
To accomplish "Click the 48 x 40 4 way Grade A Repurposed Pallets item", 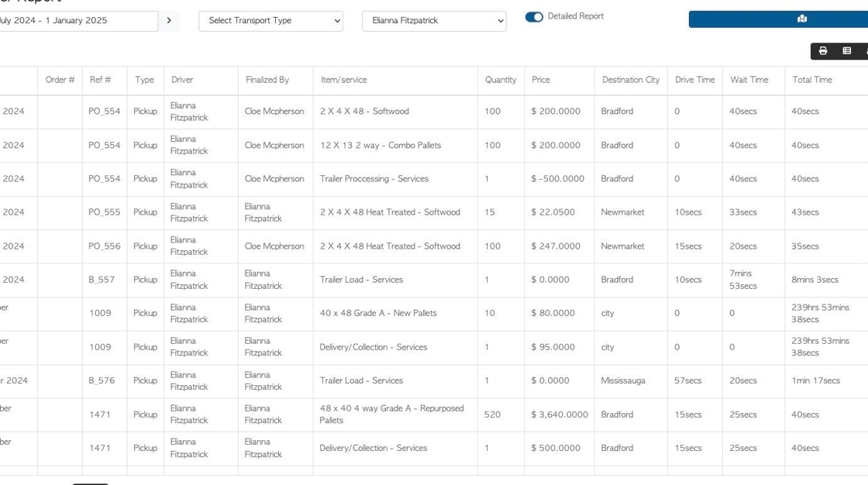I will click(391, 414).
